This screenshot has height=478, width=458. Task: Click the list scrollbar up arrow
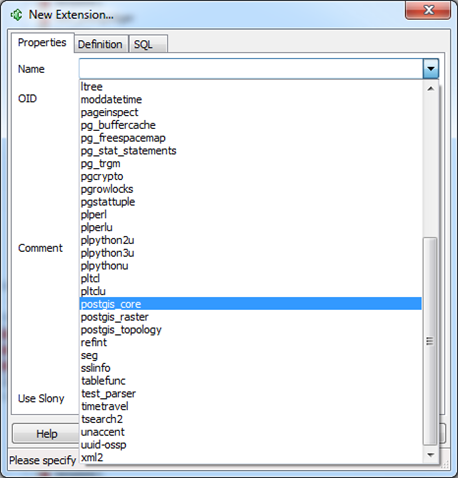click(x=430, y=89)
